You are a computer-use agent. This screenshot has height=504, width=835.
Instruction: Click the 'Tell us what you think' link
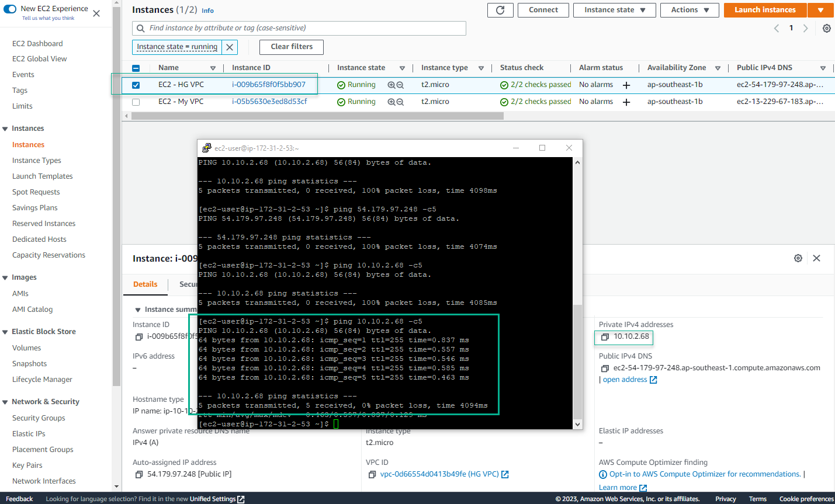[48, 18]
